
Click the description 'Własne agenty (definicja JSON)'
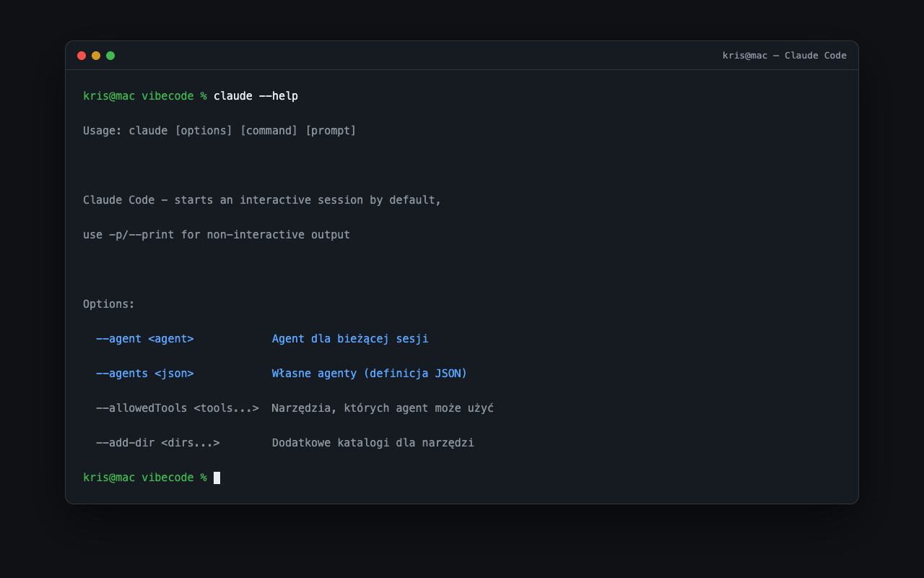370,374
